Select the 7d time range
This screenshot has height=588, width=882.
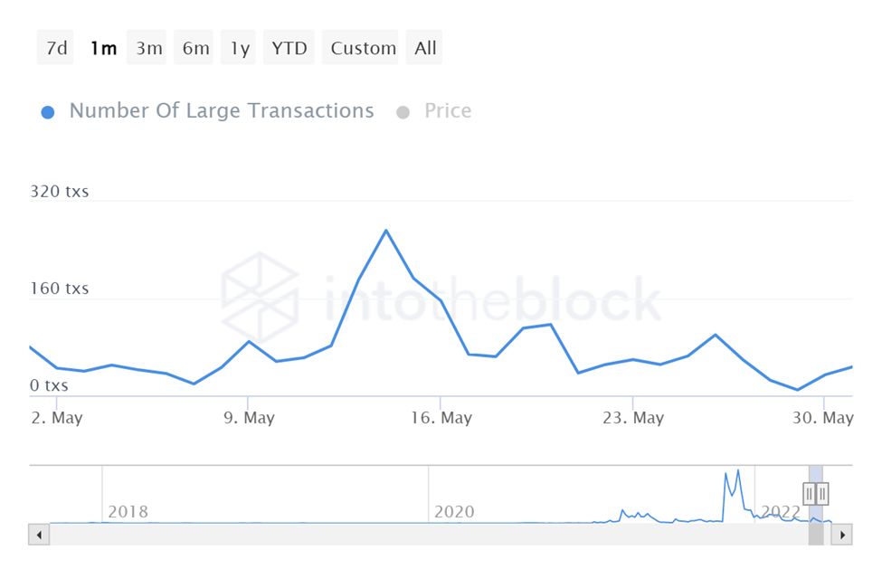56,48
